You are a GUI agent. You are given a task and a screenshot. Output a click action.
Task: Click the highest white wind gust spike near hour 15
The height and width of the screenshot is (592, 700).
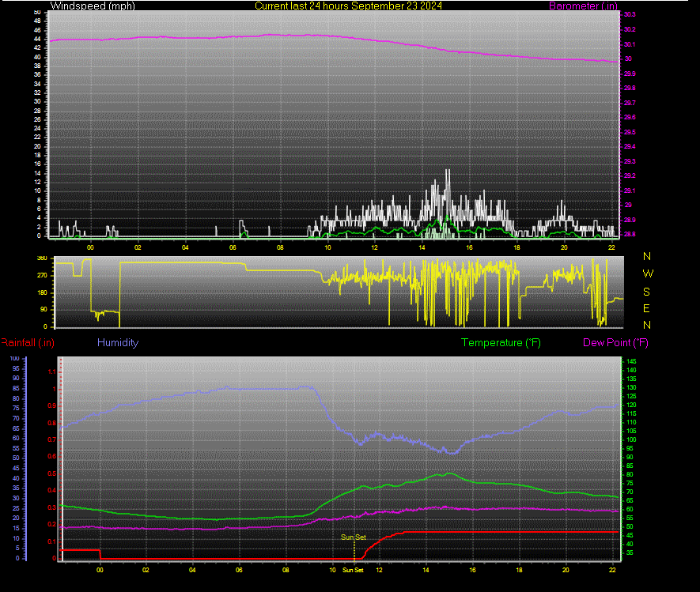coord(448,172)
